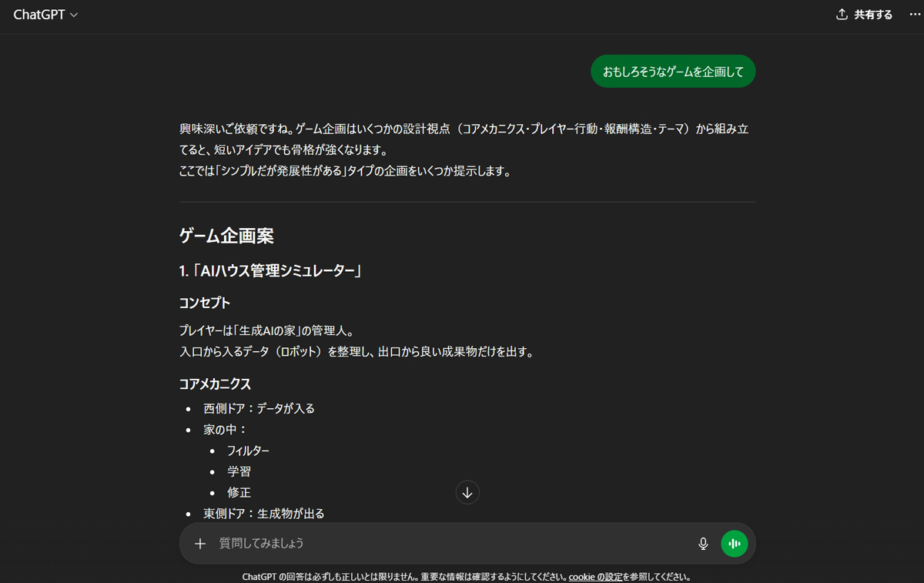Click the ゲーム企画案 heading
The height and width of the screenshot is (583, 924).
226,236
